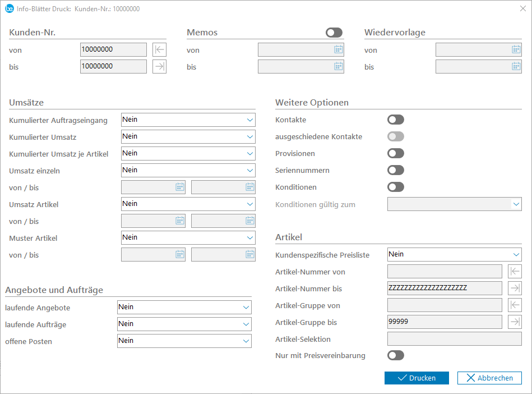Screen dimensions: 532x394
Task: Open calendar icon in Memos von field
Action: tap(338, 50)
